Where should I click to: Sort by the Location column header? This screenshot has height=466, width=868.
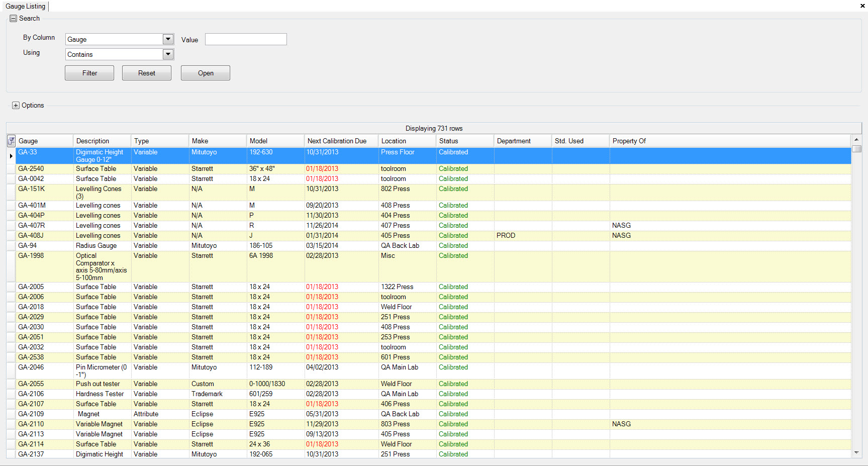click(408, 141)
